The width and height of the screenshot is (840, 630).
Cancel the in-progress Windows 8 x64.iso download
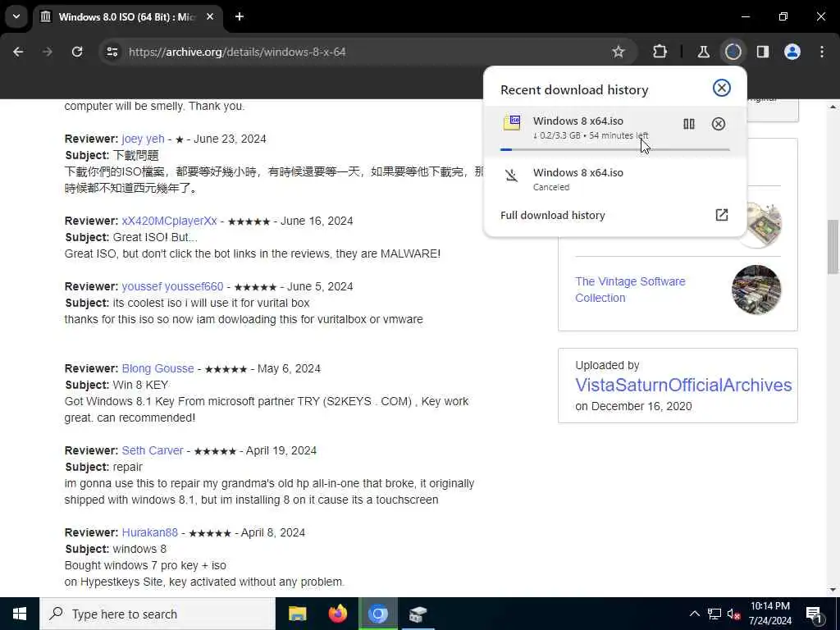719,125
